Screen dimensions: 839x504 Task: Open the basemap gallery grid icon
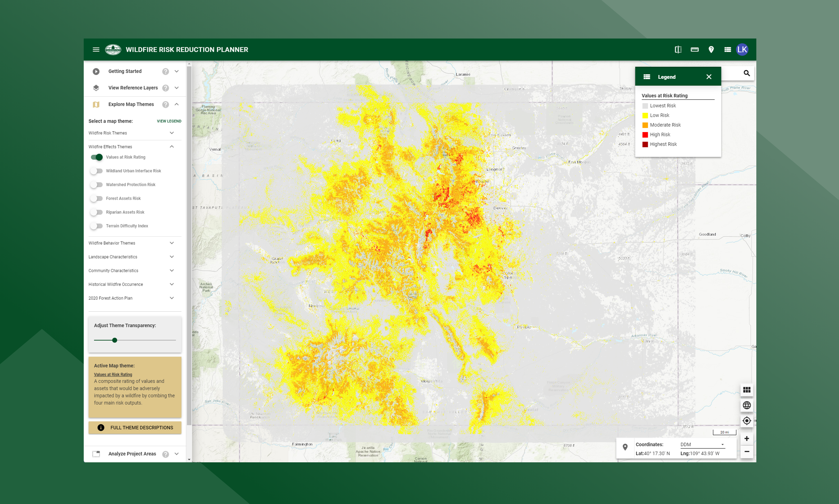point(747,390)
